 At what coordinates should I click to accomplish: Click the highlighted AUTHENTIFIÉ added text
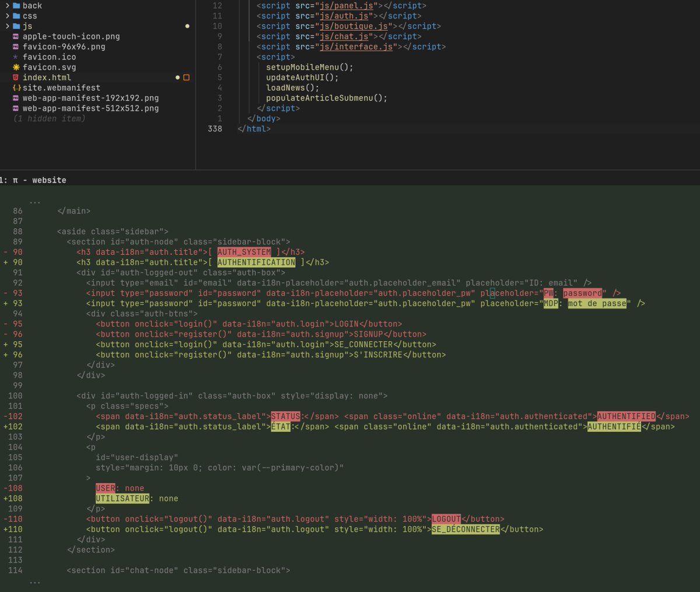pyautogui.click(x=614, y=426)
